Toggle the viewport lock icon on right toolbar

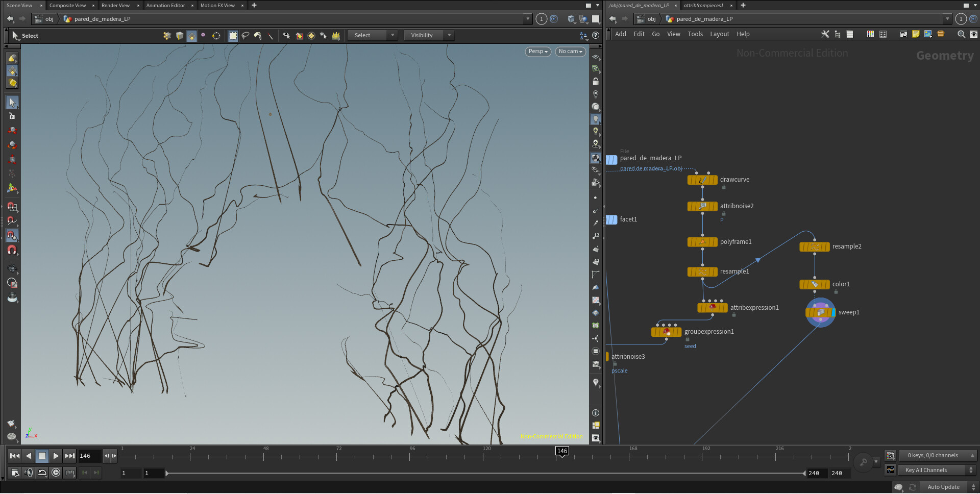[x=595, y=82]
